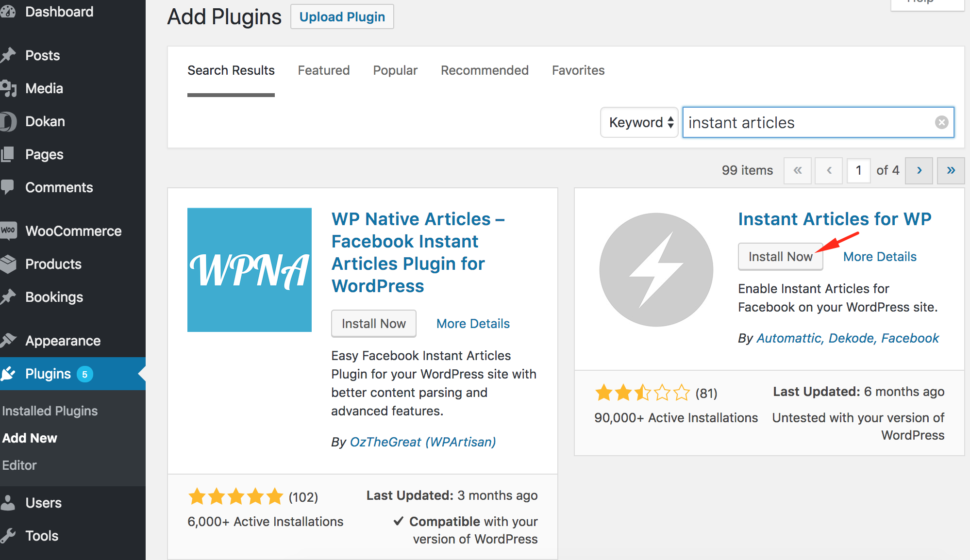The width and height of the screenshot is (970, 560).
Task: Click the Plugins plug icon
Action: (x=8, y=374)
